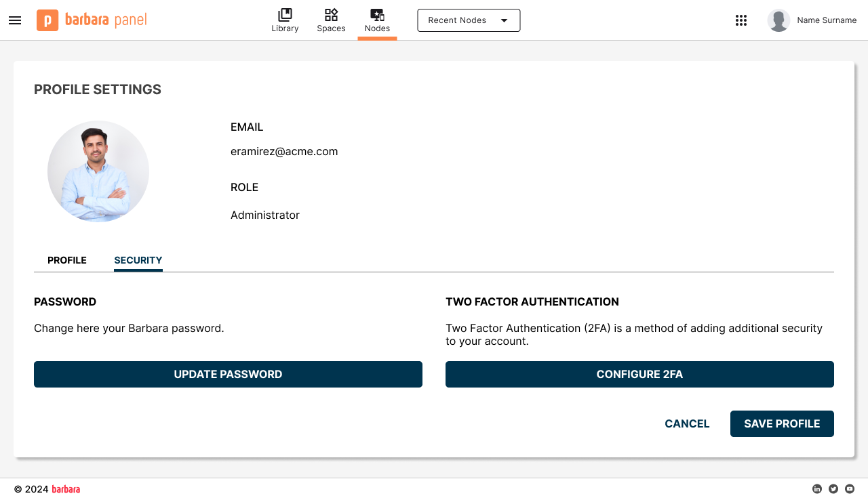Click the profile photo thumbnail
This screenshot has width=868, height=500.
[x=98, y=171]
